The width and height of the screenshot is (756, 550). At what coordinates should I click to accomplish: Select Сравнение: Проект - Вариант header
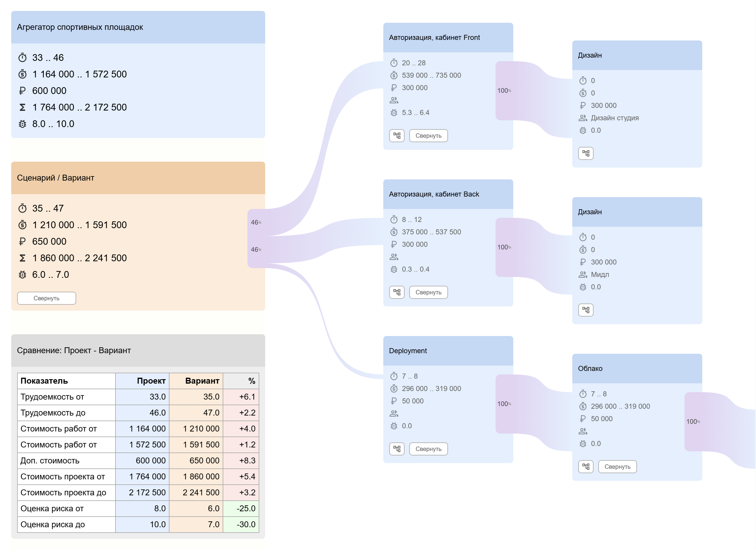point(138,351)
